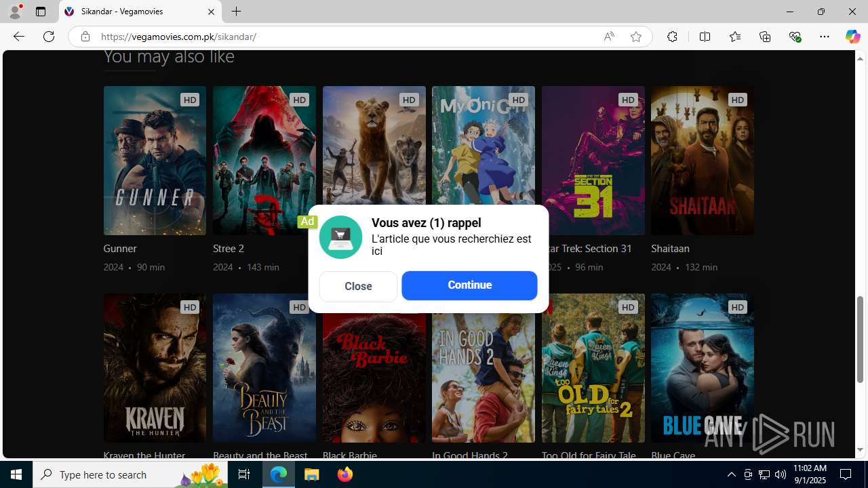The width and height of the screenshot is (868, 488).
Task: Open the taskbar clock and date
Action: [810, 474]
